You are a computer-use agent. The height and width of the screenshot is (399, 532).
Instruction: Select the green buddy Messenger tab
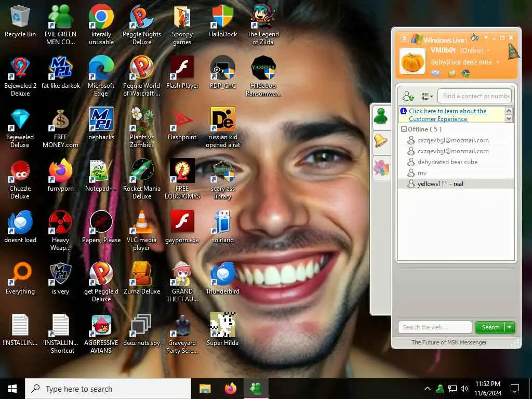click(381, 117)
